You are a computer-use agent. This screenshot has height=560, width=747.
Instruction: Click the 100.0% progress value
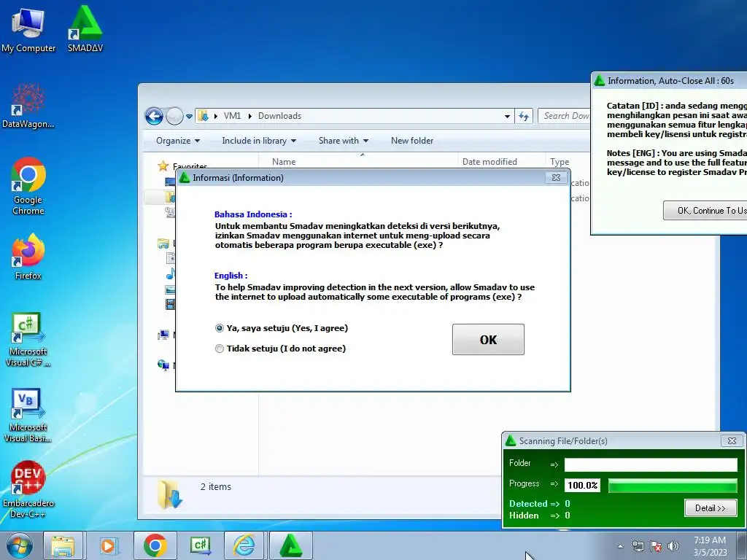point(582,485)
